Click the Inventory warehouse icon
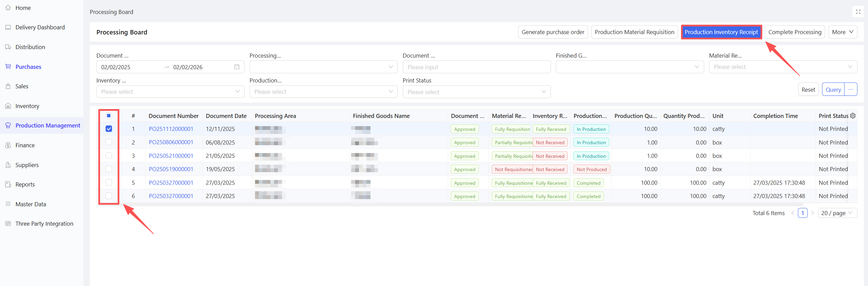 pos(8,106)
